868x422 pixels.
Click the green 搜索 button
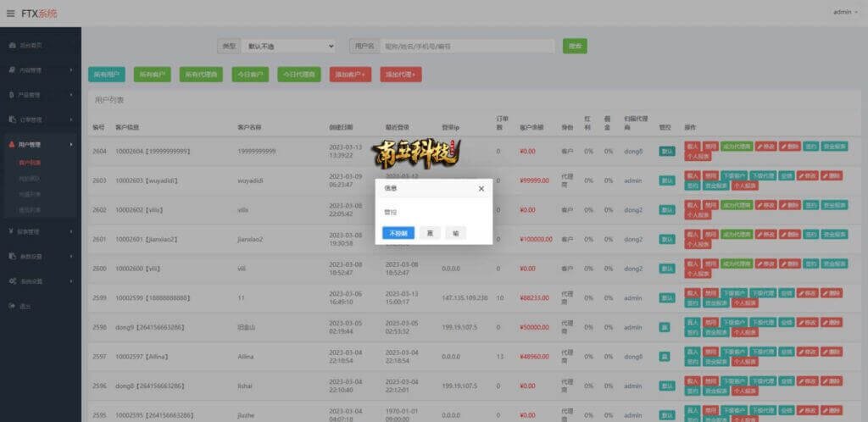[575, 46]
